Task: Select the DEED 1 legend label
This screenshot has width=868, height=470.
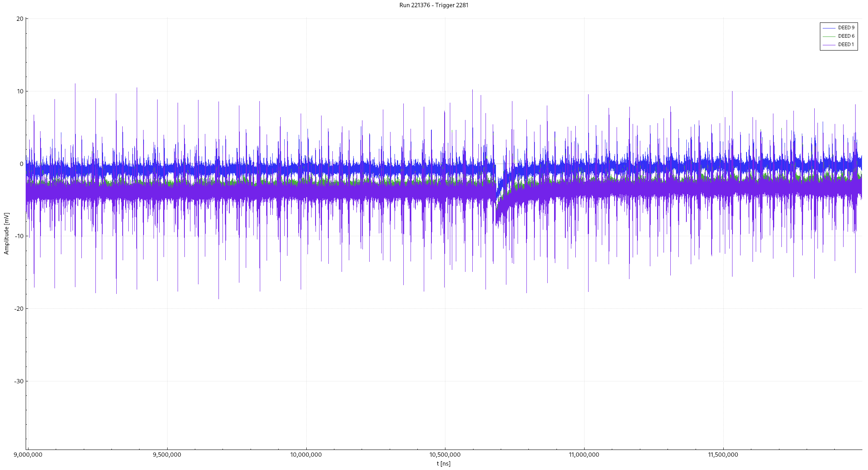Action: click(x=846, y=45)
